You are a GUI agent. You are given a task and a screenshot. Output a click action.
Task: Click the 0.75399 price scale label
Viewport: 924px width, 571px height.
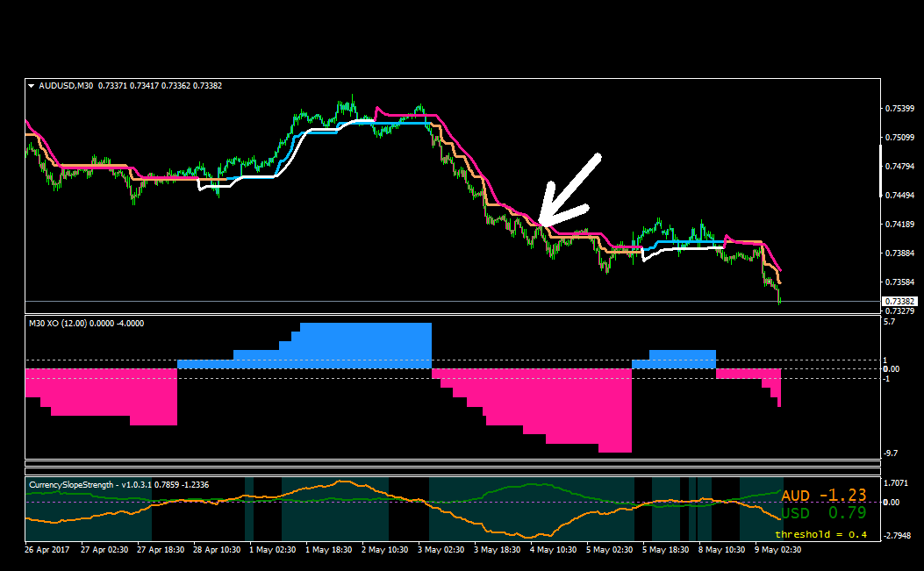point(899,109)
